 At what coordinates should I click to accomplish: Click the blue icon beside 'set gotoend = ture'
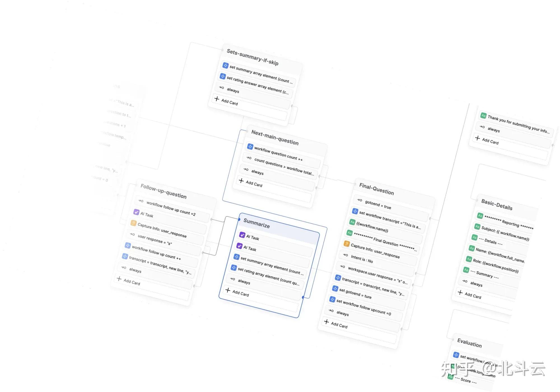click(335, 288)
